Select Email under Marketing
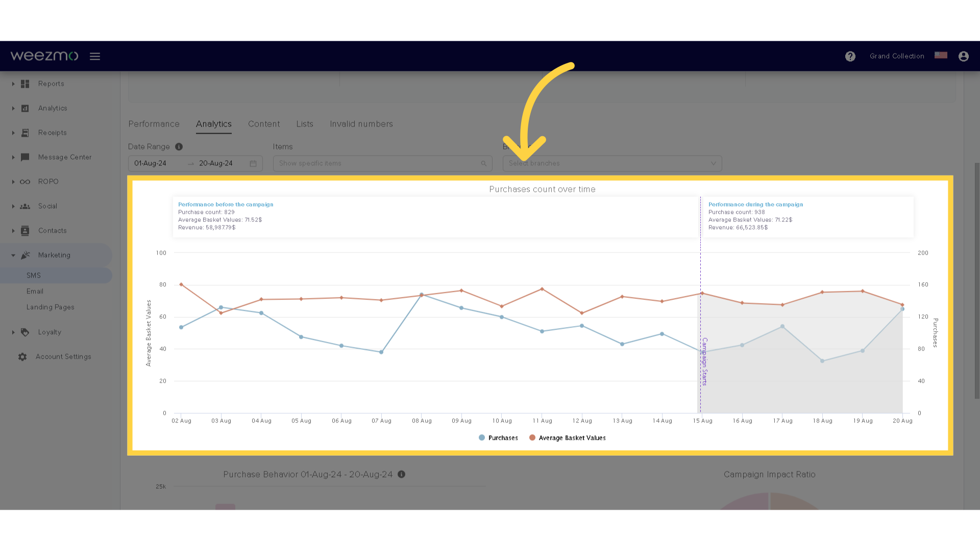 point(35,291)
